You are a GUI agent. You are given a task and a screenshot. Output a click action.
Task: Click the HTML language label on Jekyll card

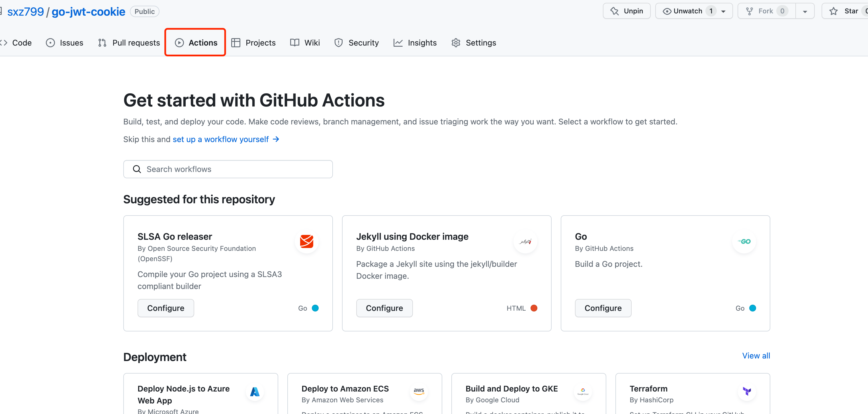pyautogui.click(x=516, y=308)
